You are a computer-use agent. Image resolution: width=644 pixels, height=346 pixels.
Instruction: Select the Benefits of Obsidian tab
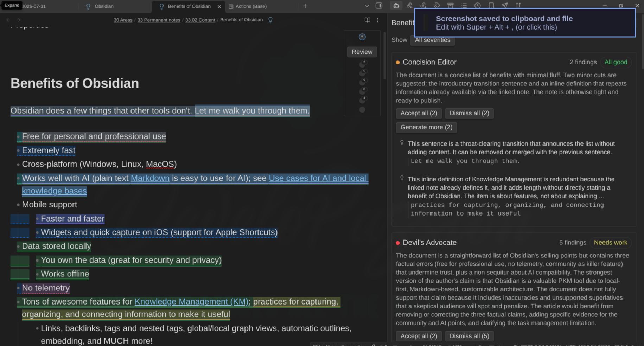point(189,6)
